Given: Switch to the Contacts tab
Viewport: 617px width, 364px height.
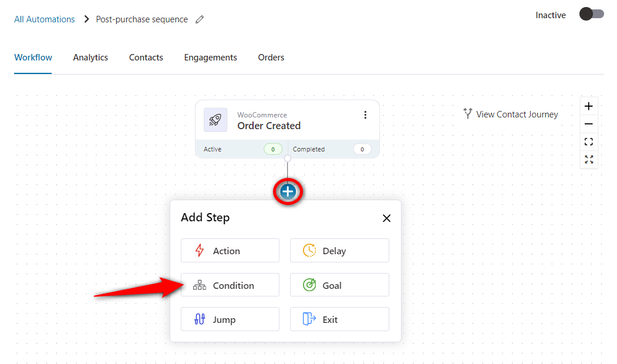Looking at the screenshot, I should coord(146,58).
